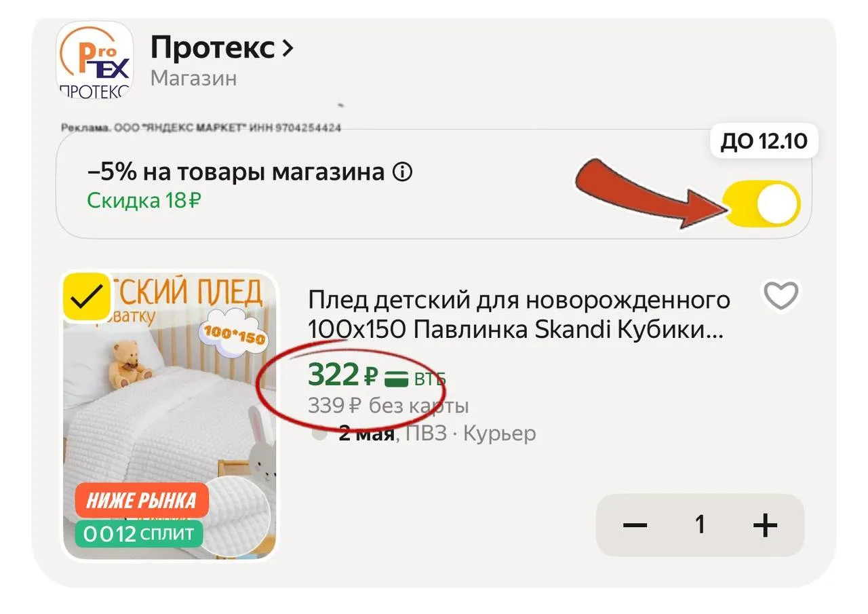The width and height of the screenshot is (868, 614).
Task: Open the Протекс store logo
Action: (x=94, y=60)
